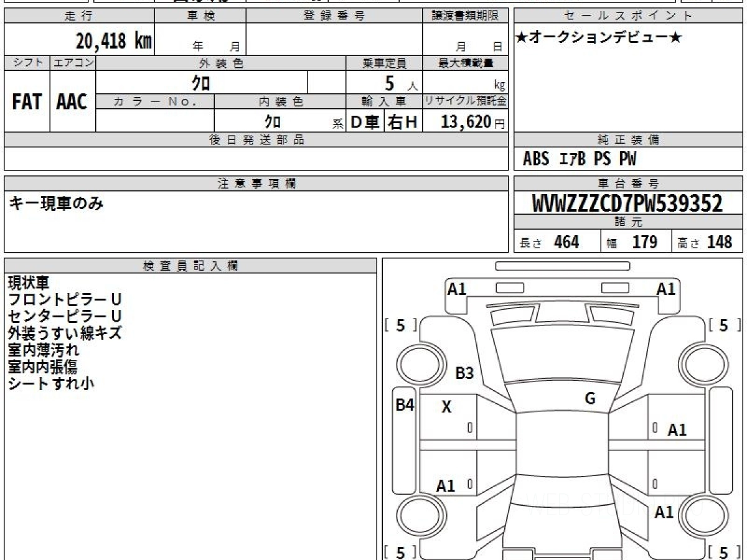Click the リサイクル預託金 header
Image resolution: width=747 pixels, height=560 pixels.
pos(466,101)
